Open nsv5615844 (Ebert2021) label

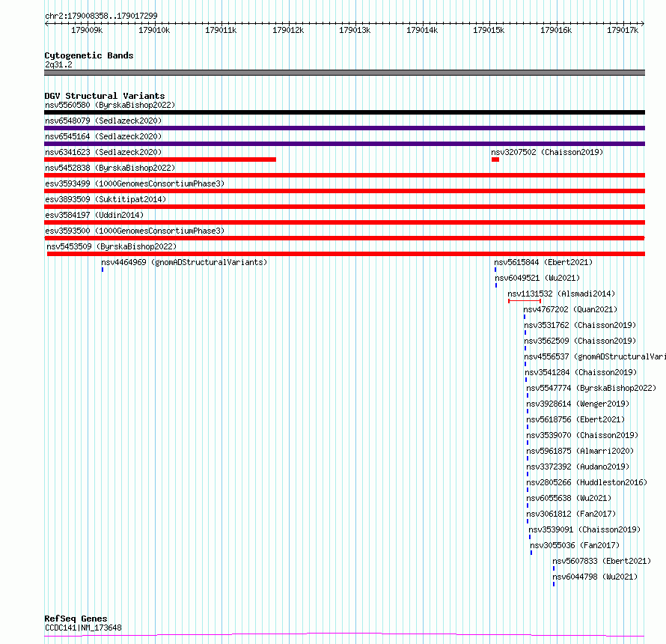543,262
